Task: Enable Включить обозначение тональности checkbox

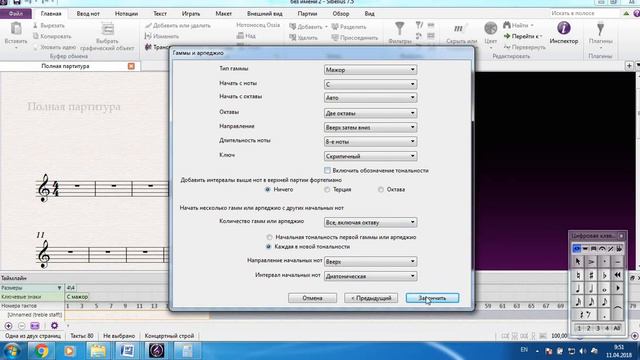Action: 327,170
